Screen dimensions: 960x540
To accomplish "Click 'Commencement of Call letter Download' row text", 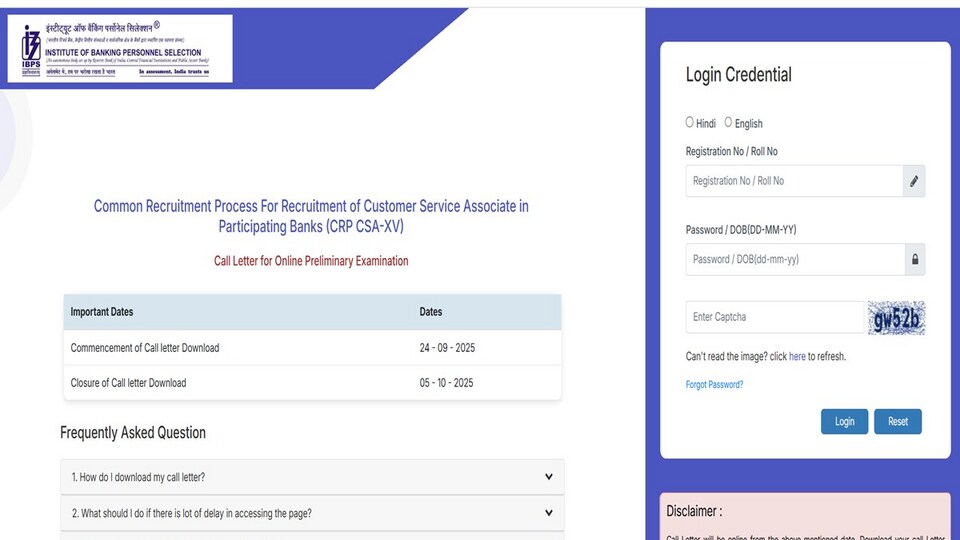I will 144,348.
